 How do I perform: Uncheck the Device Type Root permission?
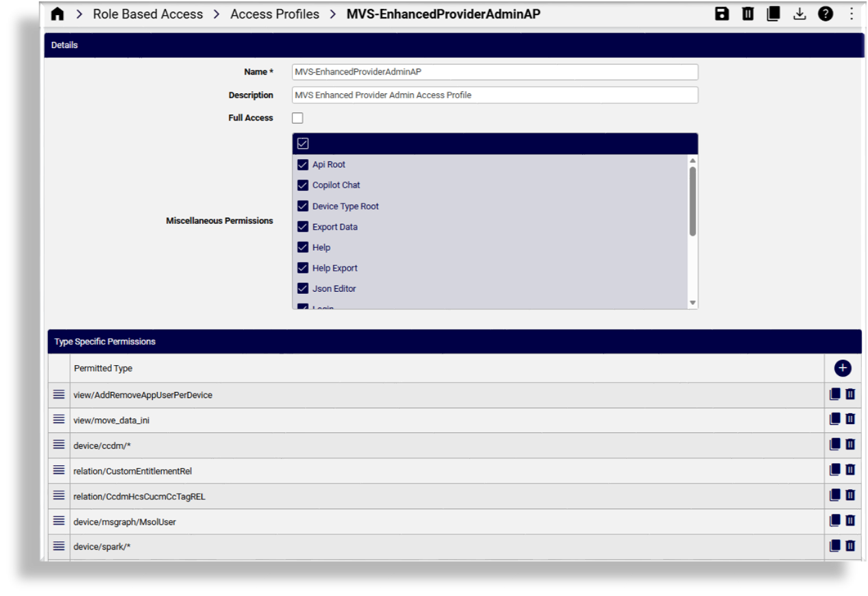click(303, 206)
